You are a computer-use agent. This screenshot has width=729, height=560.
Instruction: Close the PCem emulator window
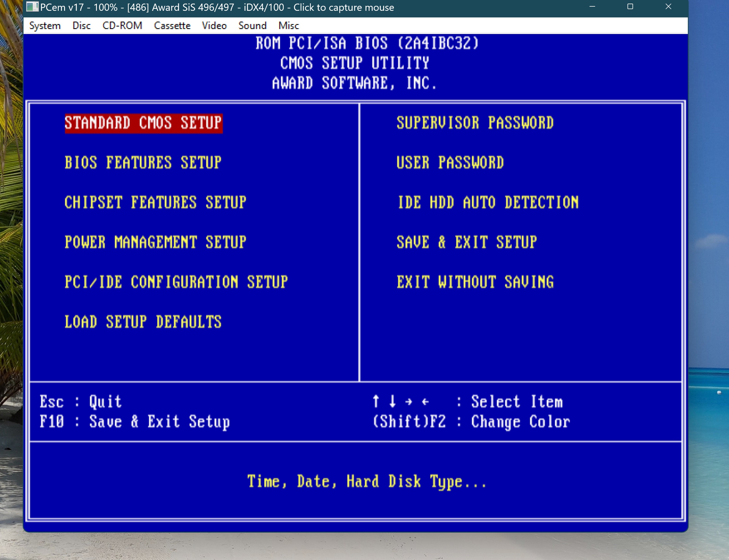[x=668, y=7]
